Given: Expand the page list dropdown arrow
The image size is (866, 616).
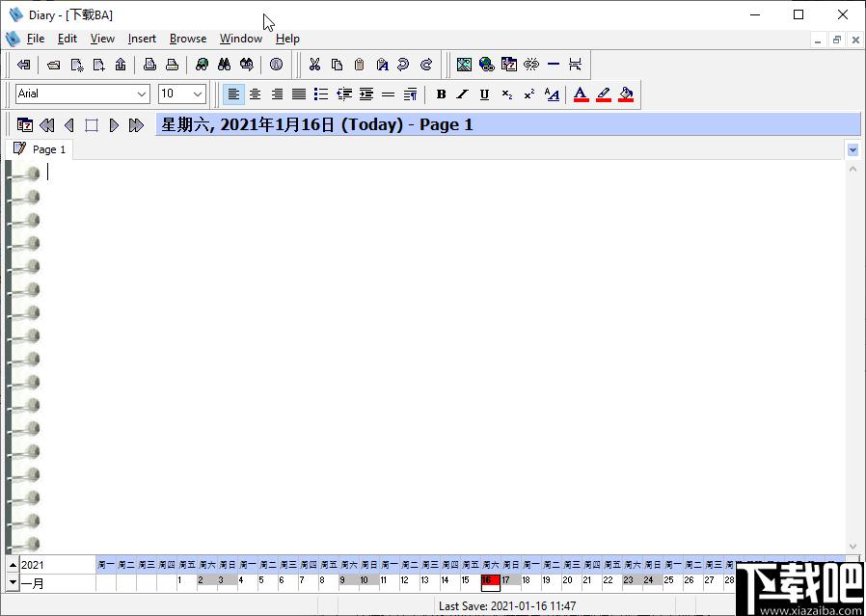Looking at the screenshot, I should click(852, 150).
